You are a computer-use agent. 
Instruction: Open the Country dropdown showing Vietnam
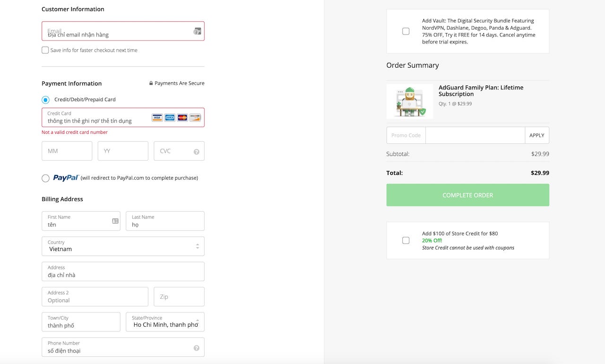(123, 246)
